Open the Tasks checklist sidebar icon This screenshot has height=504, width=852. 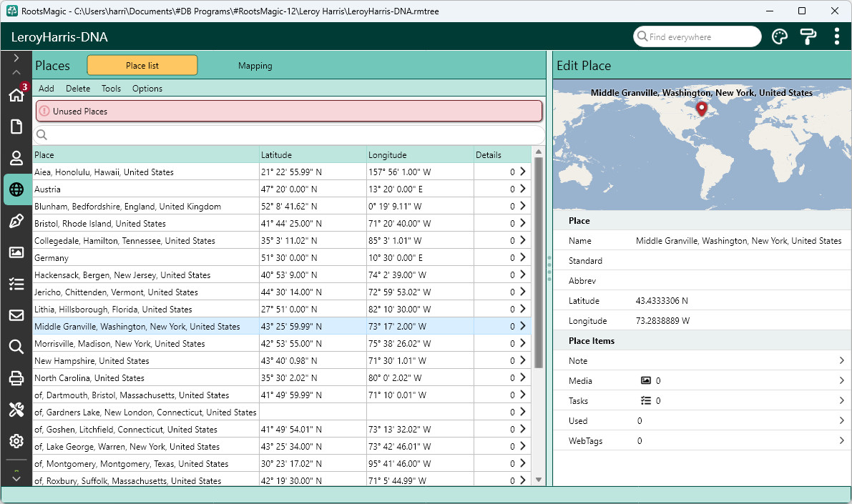point(16,284)
